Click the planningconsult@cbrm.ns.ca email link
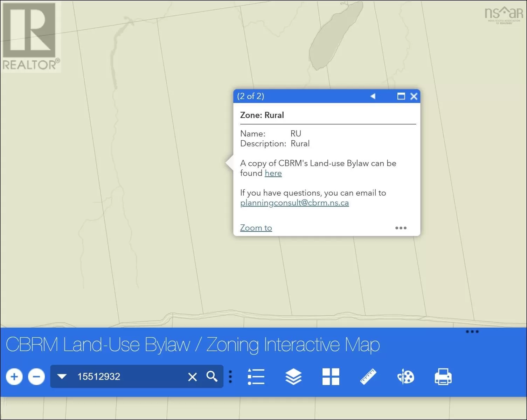527x420 pixels. click(294, 203)
